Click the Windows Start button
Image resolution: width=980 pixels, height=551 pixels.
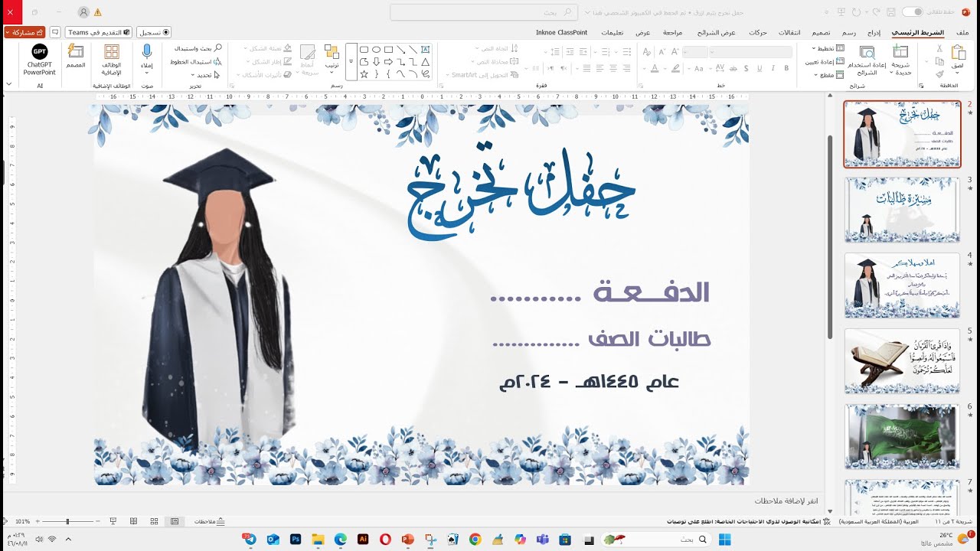click(x=724, y=540)
